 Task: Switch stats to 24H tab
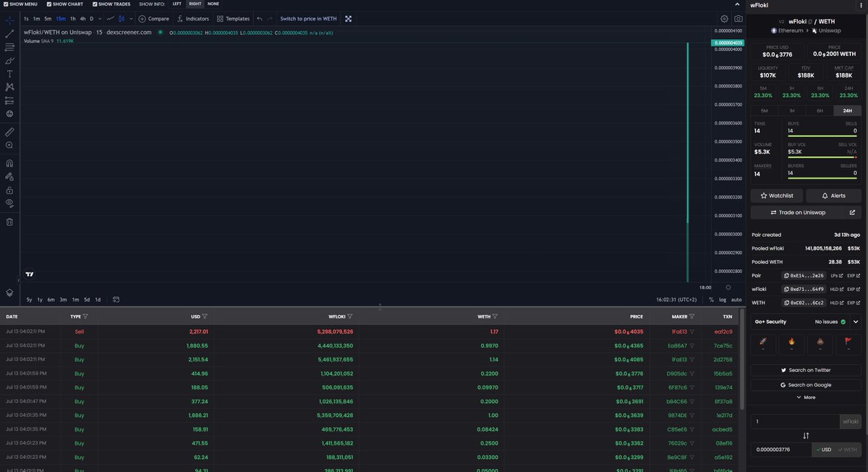[x=848, y=111]
